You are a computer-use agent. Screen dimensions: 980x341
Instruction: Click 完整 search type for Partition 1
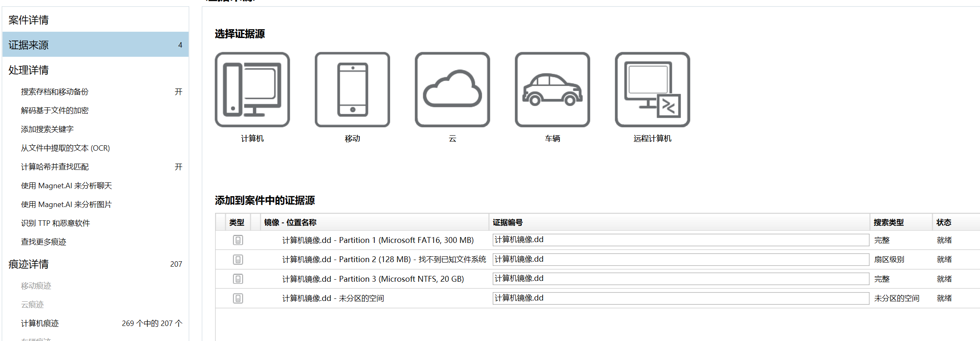pyautogui.click(x=882, y=240)
